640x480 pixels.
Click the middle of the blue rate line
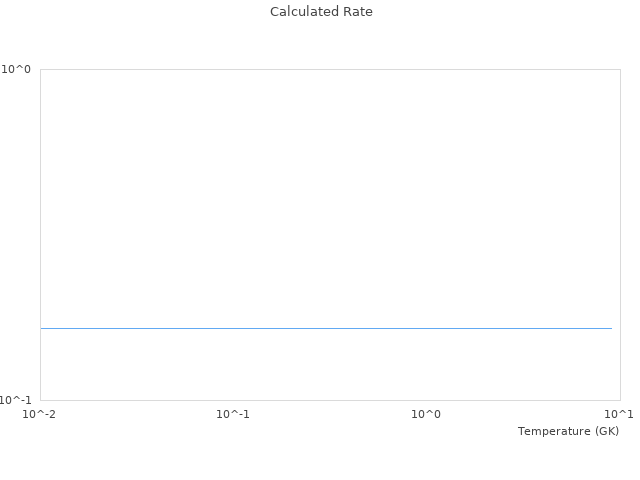coord(326,328)
